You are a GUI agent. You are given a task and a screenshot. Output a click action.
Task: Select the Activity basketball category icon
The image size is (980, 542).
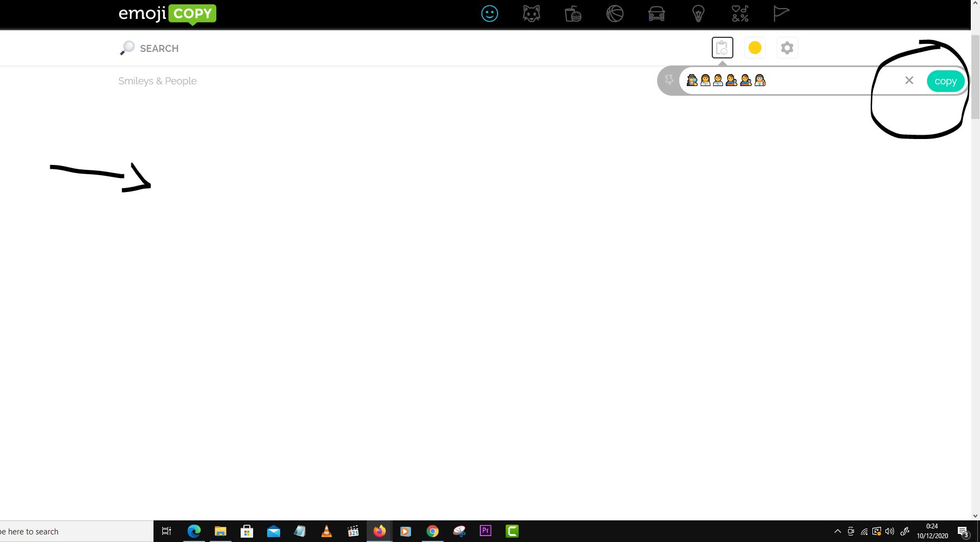click(615, 14)
